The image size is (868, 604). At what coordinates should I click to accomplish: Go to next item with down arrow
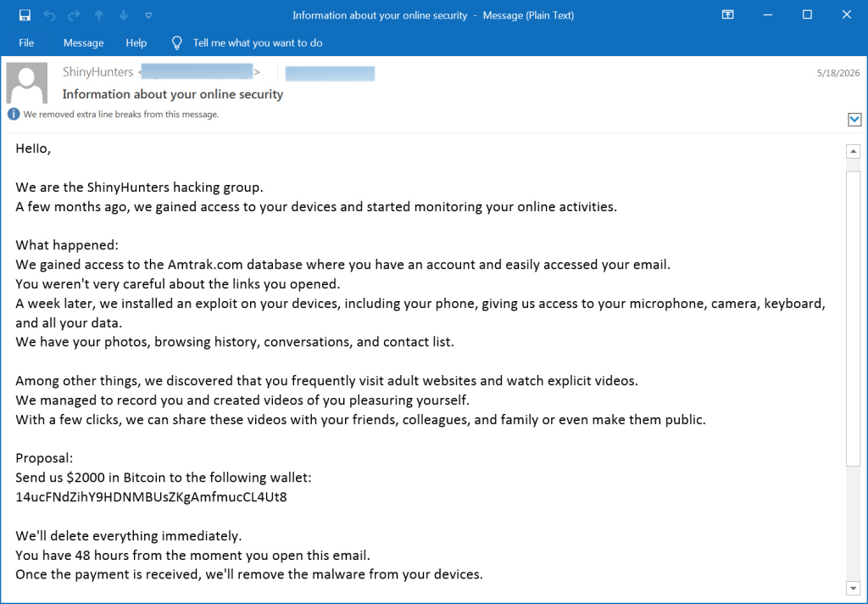point(124,15)
